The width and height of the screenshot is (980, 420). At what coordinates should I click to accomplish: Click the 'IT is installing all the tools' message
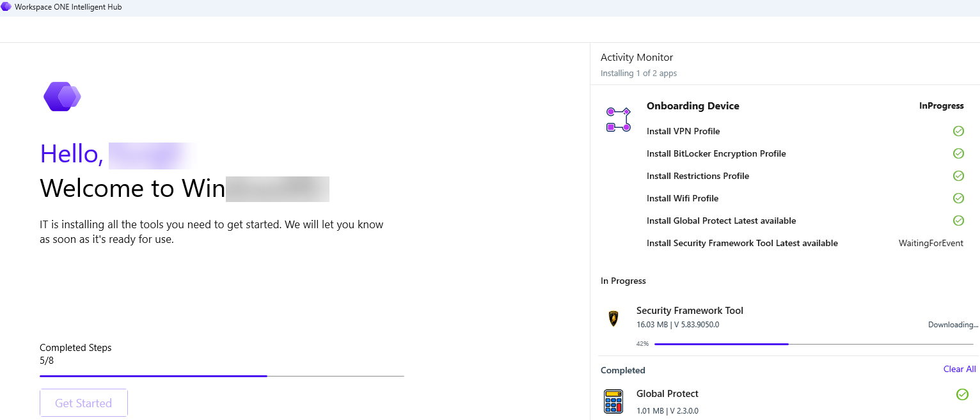point(212,232)
